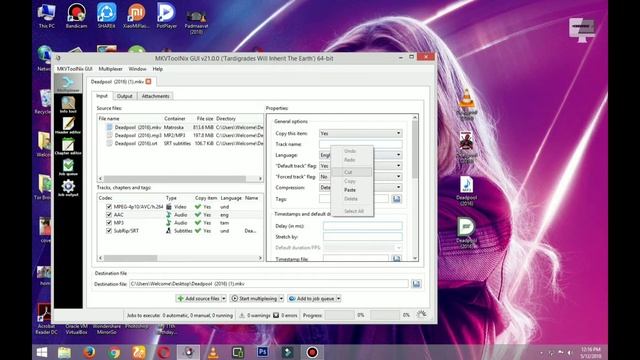This screenshot has height=360, width=640.
Task: Uncheck the SubRip/SRT subtitle track
Action: [x=109, y=231]
